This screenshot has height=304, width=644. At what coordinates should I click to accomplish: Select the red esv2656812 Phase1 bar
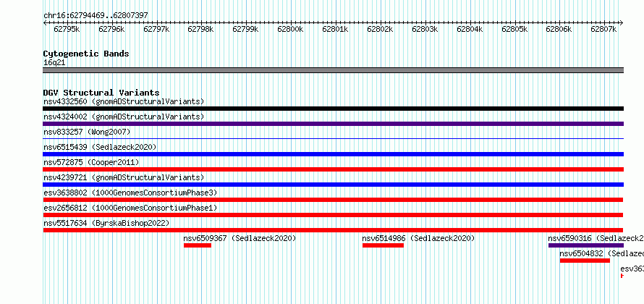click(x=333, y=215)
